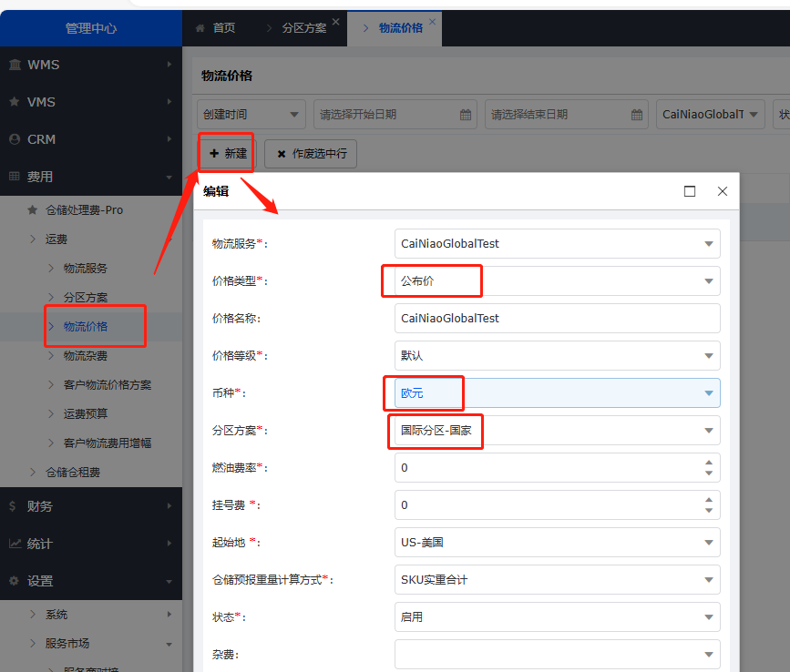790x672 pixels.
Task: Increase the 挂号费 value
Action: [x=709, y=500]
